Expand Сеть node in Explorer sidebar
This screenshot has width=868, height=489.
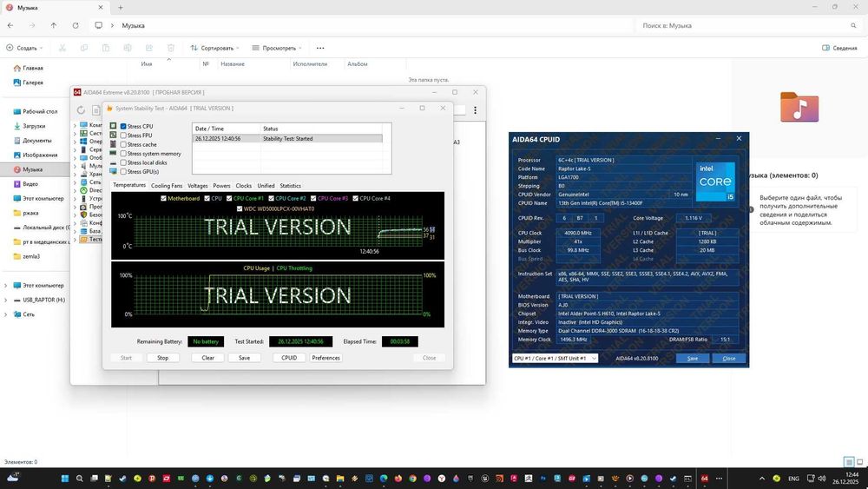tap(5, 314)
